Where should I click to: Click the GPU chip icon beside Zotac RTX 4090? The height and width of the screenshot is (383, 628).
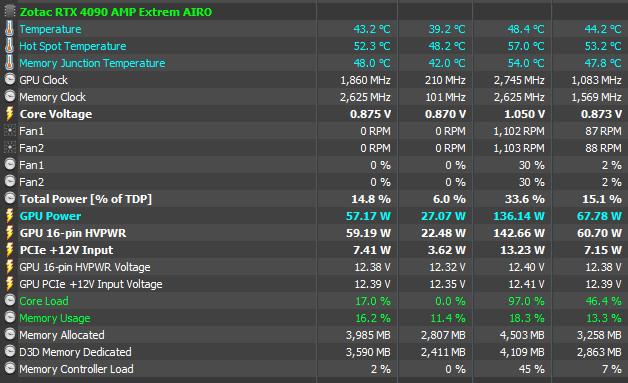[x=10, y=12]
